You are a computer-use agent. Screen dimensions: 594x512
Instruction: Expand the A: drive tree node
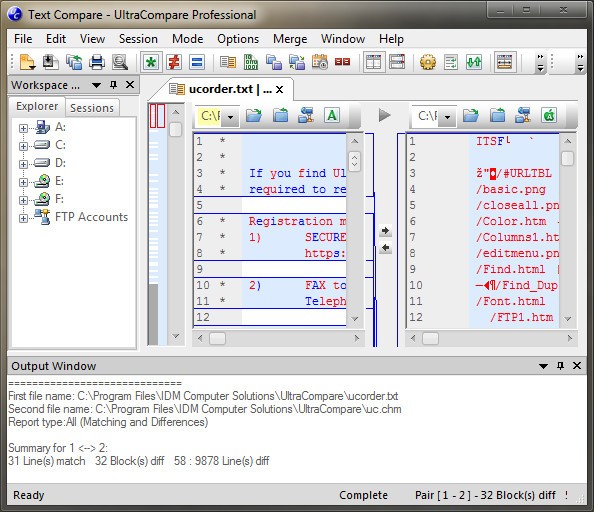pos(23,128)
